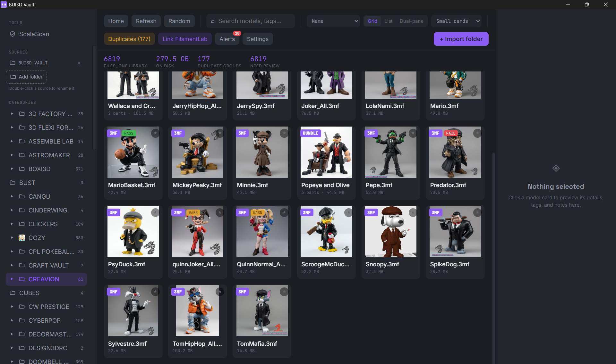This screenshot has width=616, height=364.
Task: Select the CINDERWING category
Action: (x=46, y=210)
